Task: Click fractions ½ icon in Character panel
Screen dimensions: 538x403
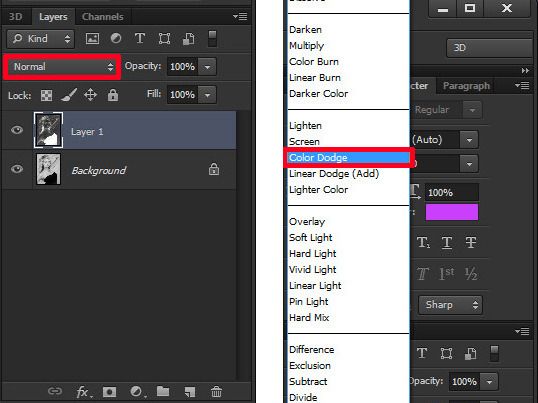Action: [471, 274]
